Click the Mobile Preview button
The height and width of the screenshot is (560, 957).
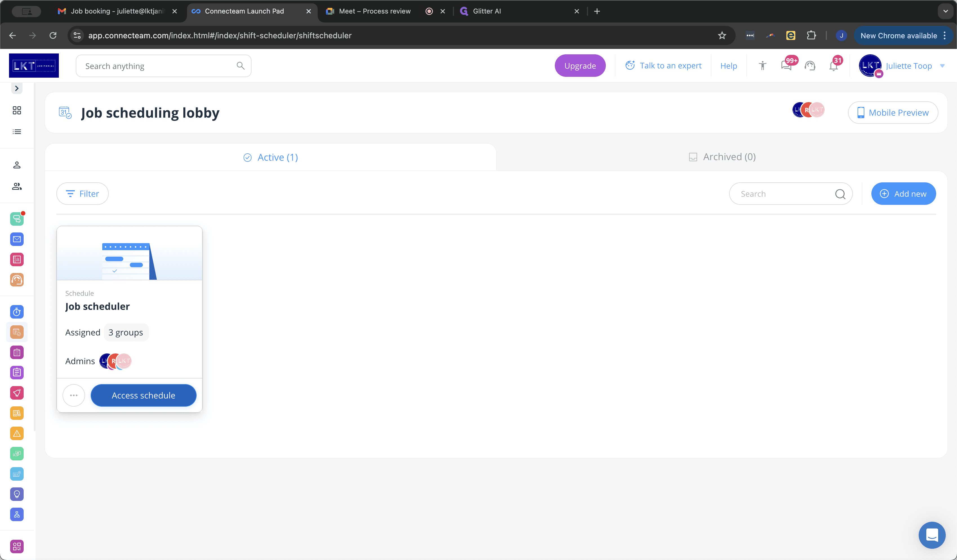[x=893, y=113]
